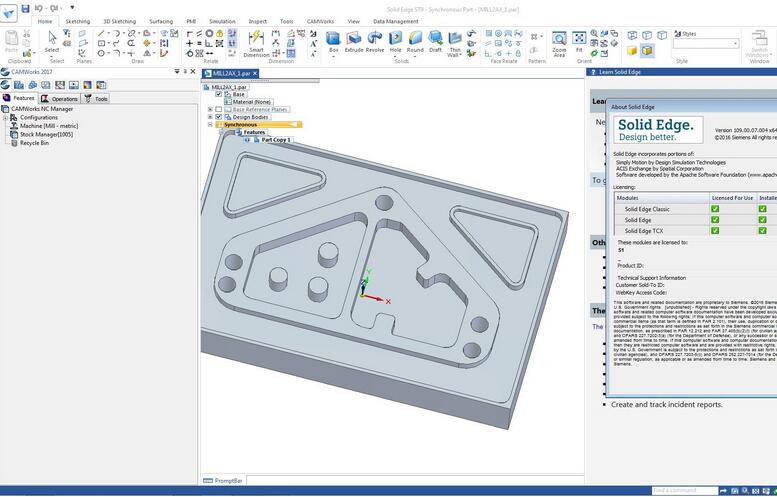
Task: Close the CAMWorks 2017 panel
Action: tap(193, 72)
